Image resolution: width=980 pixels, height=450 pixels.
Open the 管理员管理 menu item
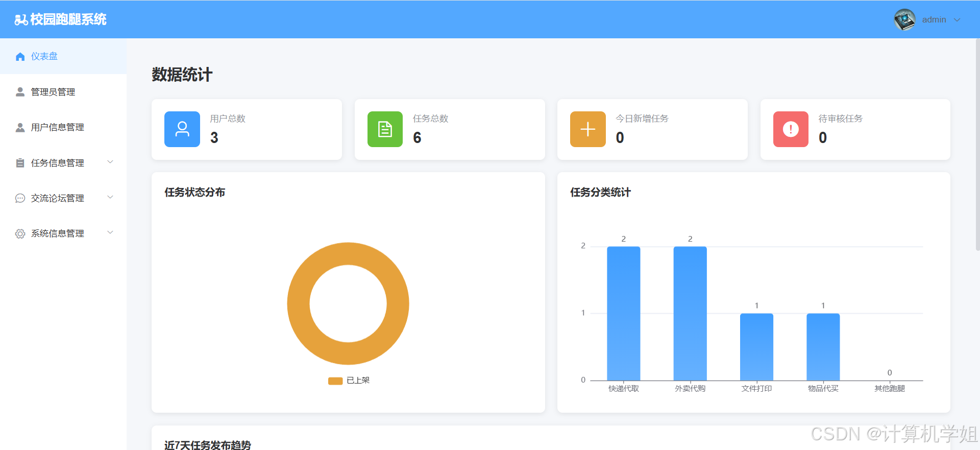tap(63, 92)
